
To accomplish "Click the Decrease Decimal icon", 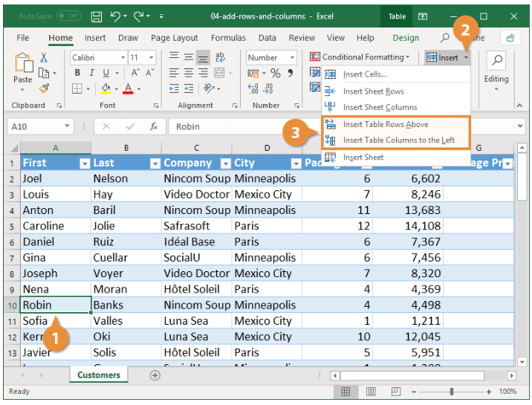I will [x=267, y=89].
